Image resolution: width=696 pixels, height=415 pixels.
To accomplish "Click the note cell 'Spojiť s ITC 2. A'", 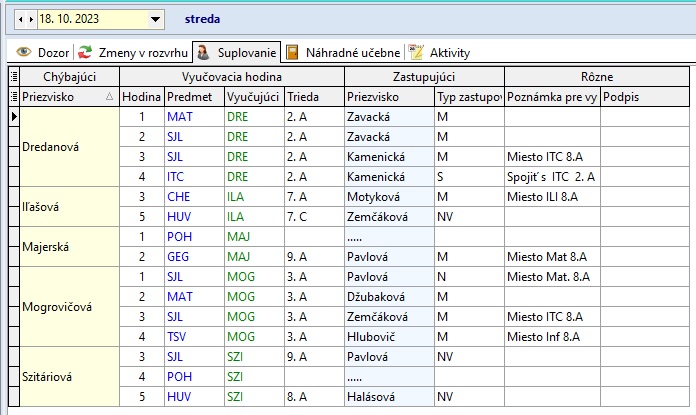I will tap(551, 176).
